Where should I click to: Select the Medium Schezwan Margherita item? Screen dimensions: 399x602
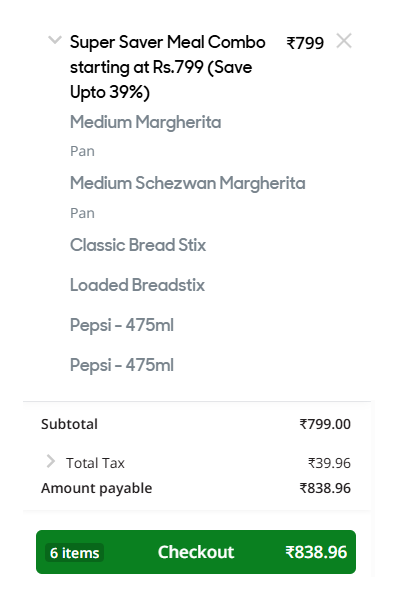click(x=188, y=183)
